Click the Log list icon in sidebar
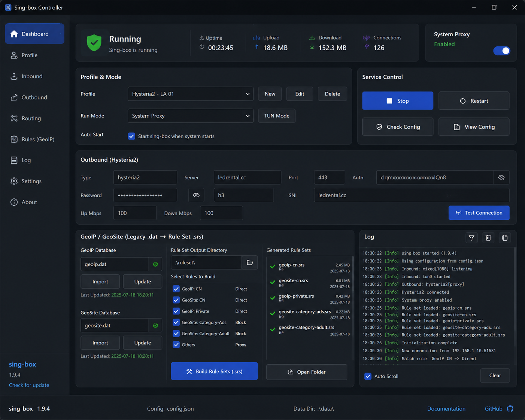The width and height of the screenshot is (525, 420). tap(14, 160)
